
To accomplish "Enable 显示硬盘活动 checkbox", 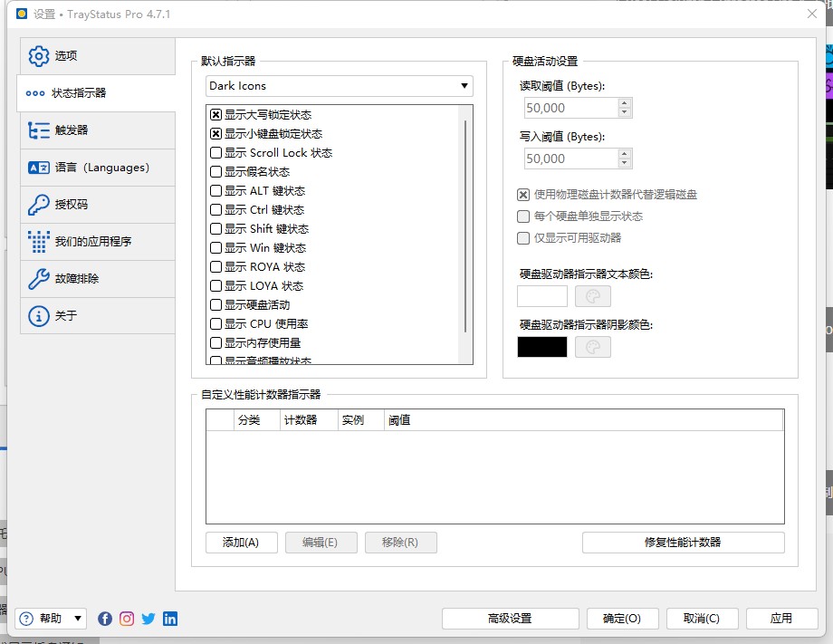I will click(215, 305).
